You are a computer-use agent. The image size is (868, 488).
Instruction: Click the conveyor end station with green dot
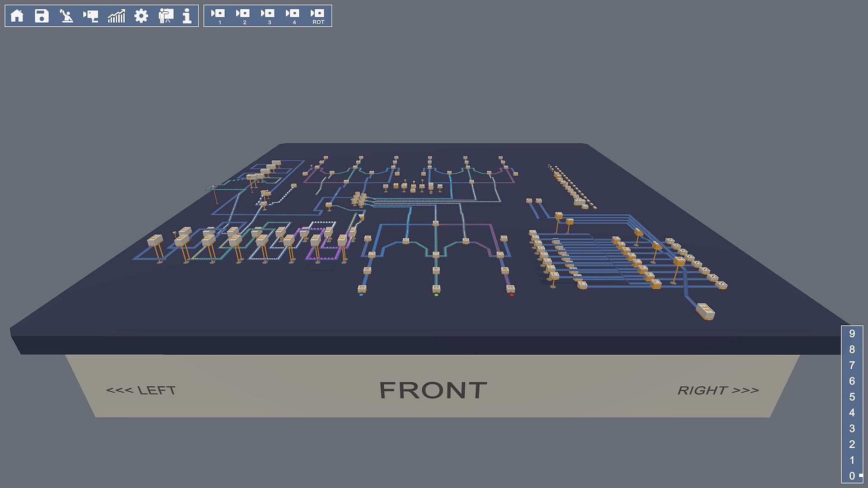pos(436,289)
